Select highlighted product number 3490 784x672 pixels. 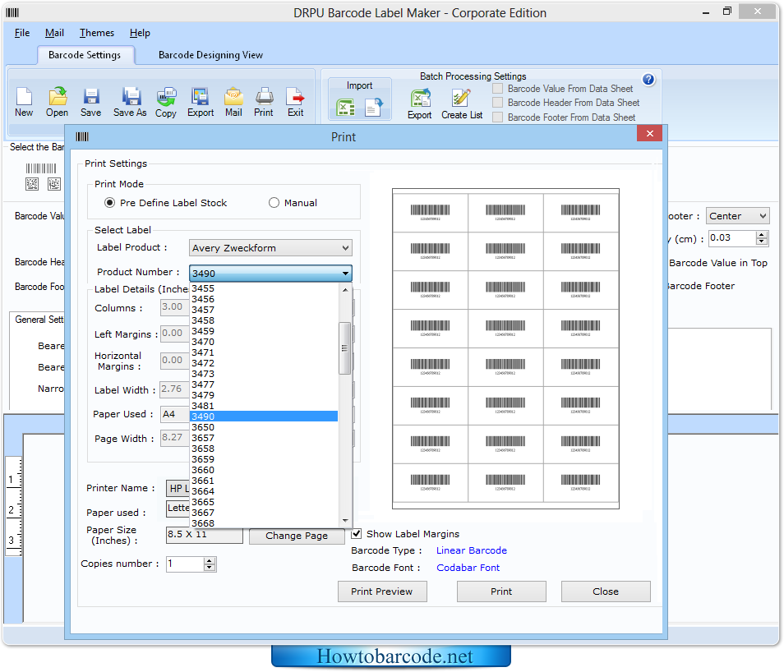(x=264, y=417)
